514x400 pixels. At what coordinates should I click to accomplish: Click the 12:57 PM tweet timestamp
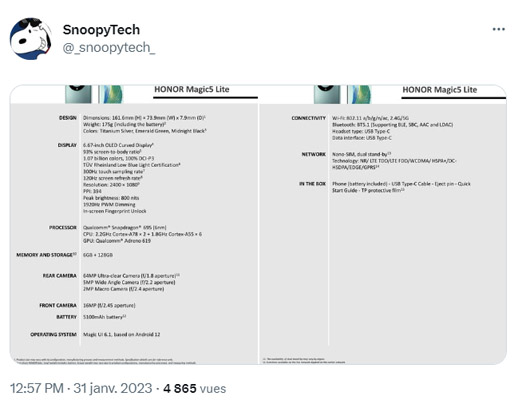point(37,388)
